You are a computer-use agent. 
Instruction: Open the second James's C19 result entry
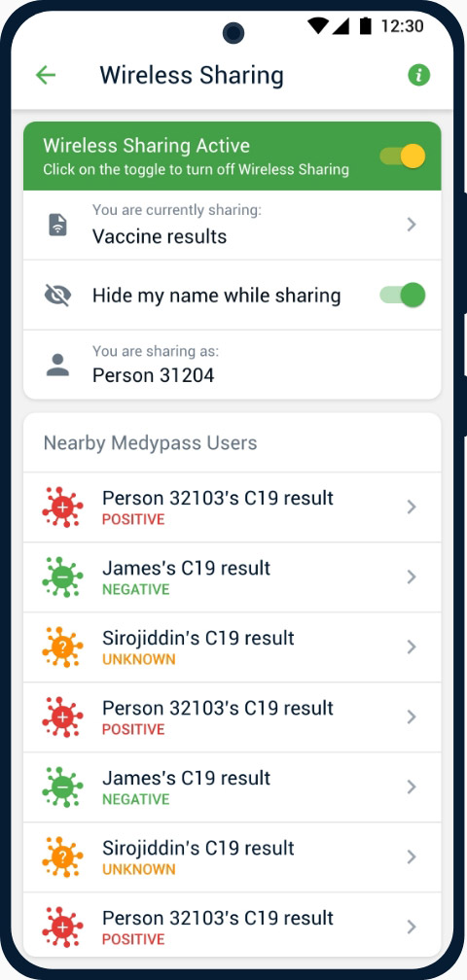pos(232,787)
